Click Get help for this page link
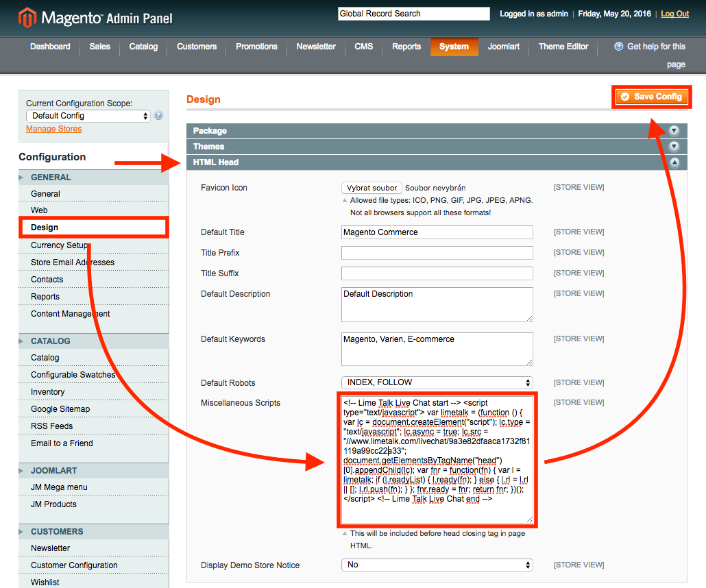Viewport: 706px width, 588px height. [656, 56]
